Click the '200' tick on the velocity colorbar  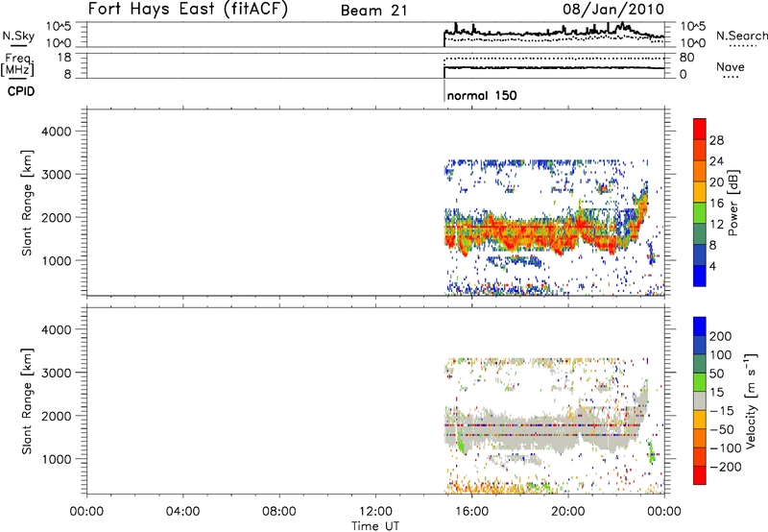[x=721, y=336]
